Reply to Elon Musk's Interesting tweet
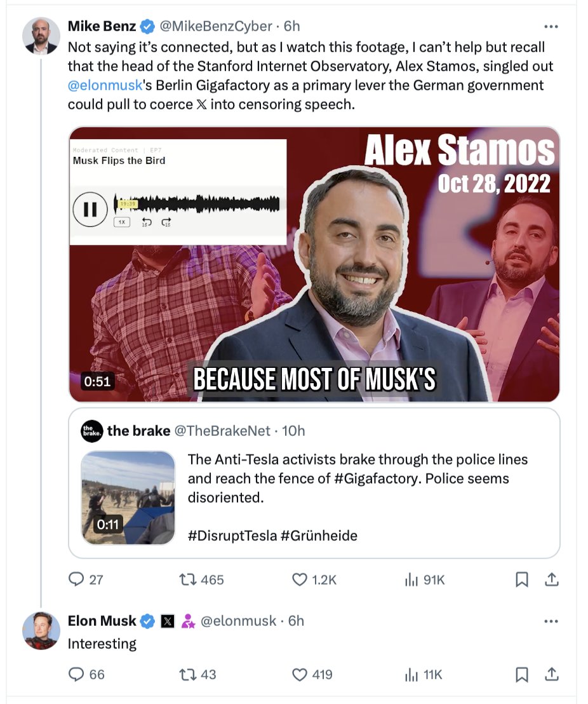Image resolution: width=588 pixels, height=704 pixels. click(86, 674)
